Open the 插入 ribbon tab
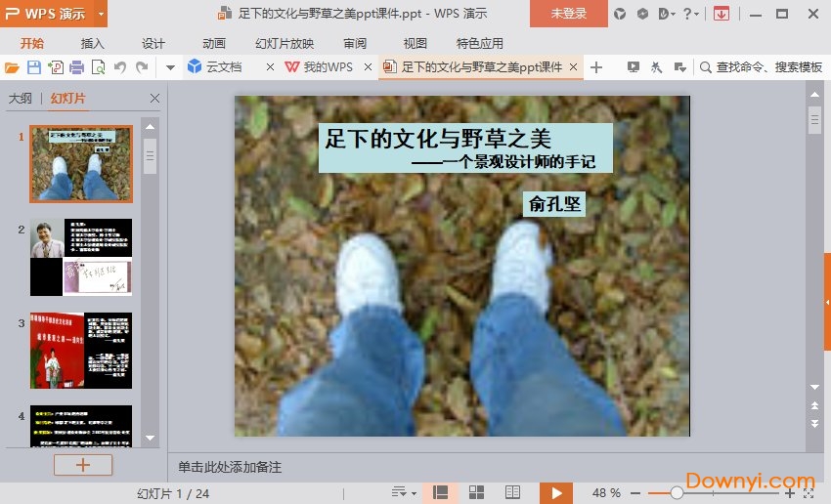The height and width of the screenshot is (504, 831). point(93,43)
